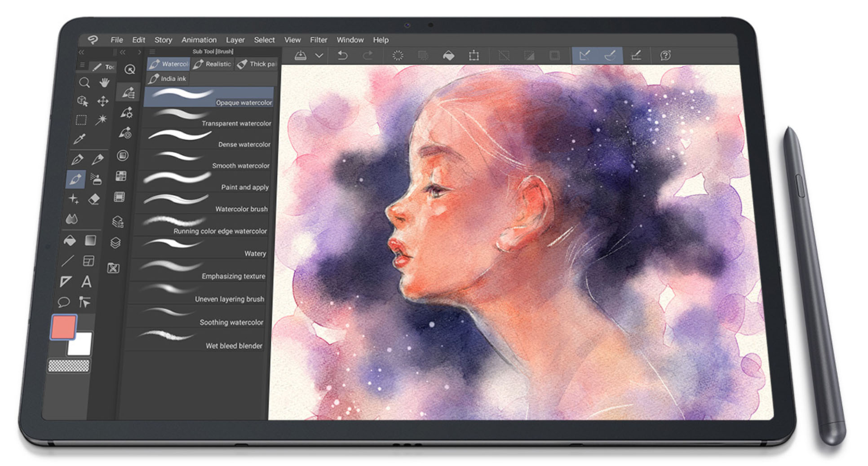Viewport: 868px width, 466px height.
Task: Select the Zoom magnifier tool
Action: pyautogui.click(x=84, y=83)
